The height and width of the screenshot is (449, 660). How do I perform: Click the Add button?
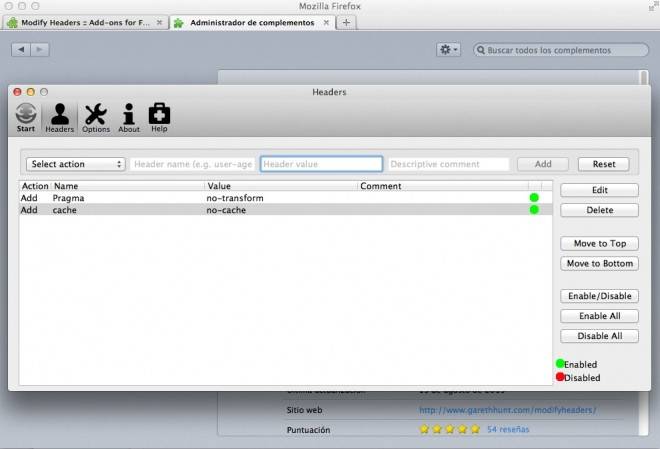pyautogui.click(x=543, y=164)
